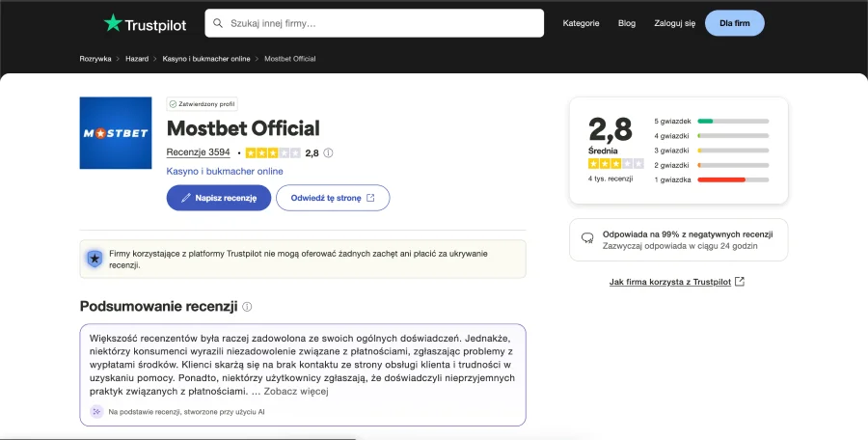This screenshot has width=868, height=440.
Task: Click the 'Podsumowanie recenzji' heading
Action: click(x=158, y=307)
